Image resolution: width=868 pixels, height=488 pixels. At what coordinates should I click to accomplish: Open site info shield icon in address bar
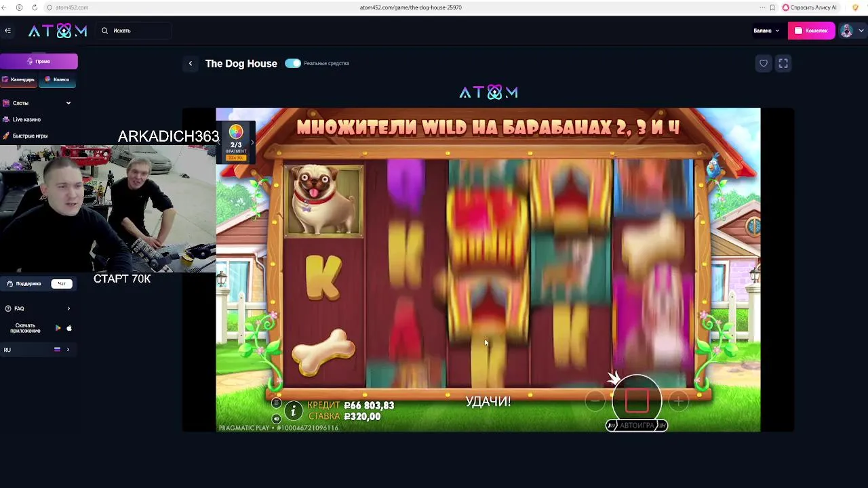pos(50,7)
